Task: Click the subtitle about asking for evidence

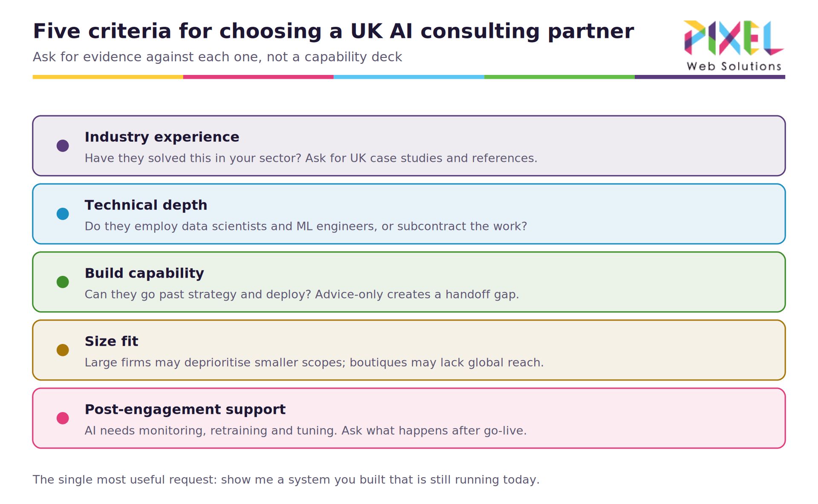Action: coord(217,57)
